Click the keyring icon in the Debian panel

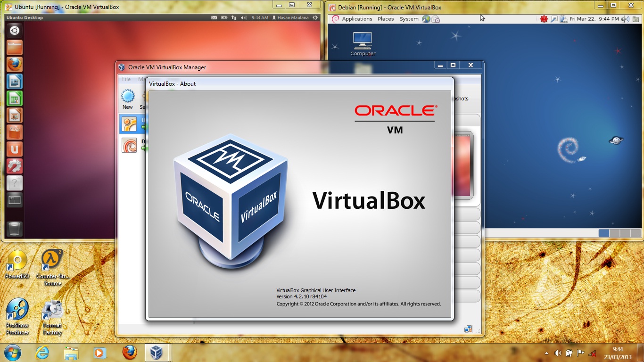[553, 19]
